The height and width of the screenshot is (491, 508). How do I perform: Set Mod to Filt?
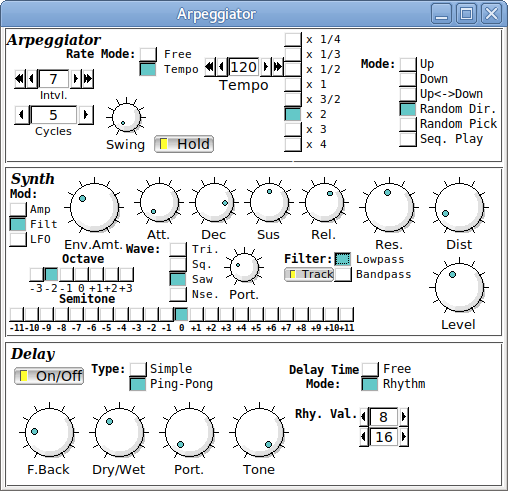[18, 224]
